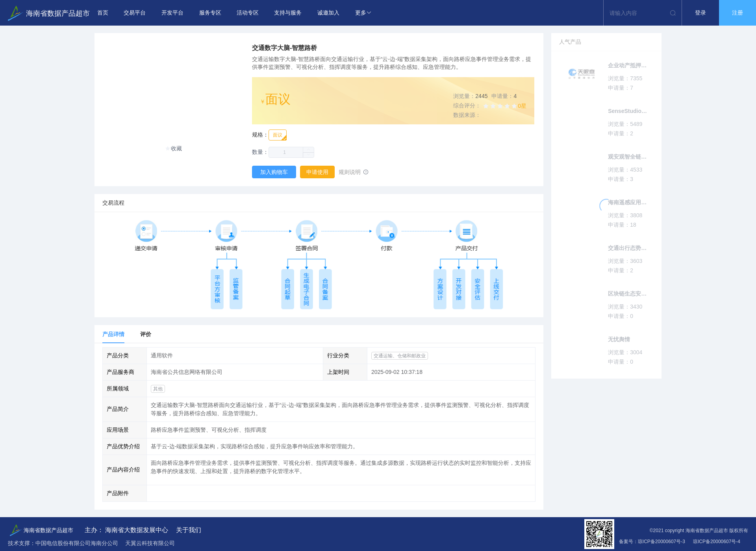Click the 登录 button
The height and width of the screenshot is (551, 756).
click(700, 13)
